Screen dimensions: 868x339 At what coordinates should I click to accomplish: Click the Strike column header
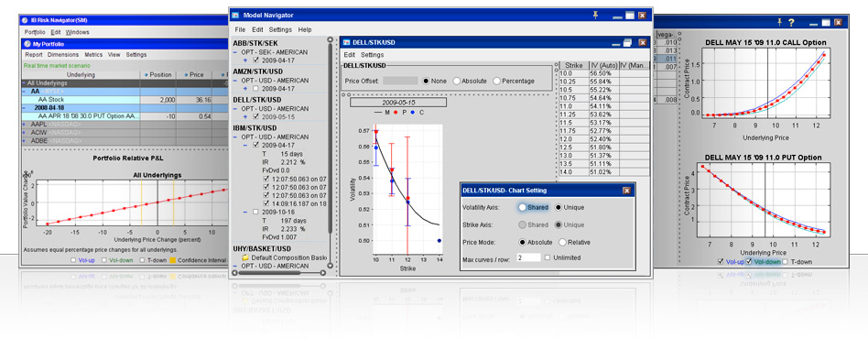(573, 65)
